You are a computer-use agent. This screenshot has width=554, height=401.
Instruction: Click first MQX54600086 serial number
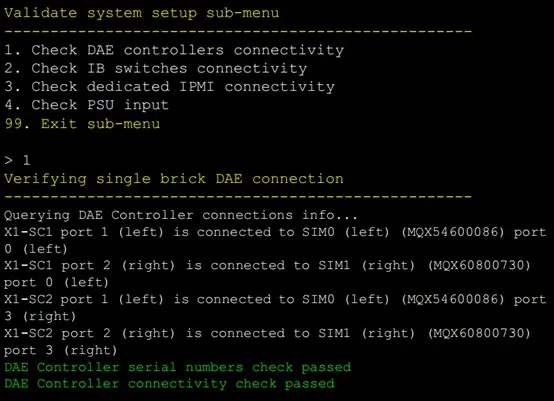455,232
